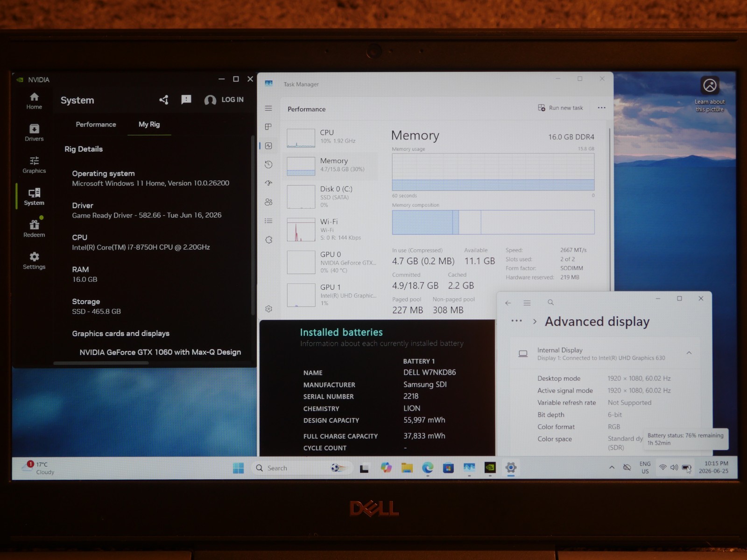The height and width of the screenshot is (560, 747).
Task: Open the Windows Start menu
Action: [238, 468]
